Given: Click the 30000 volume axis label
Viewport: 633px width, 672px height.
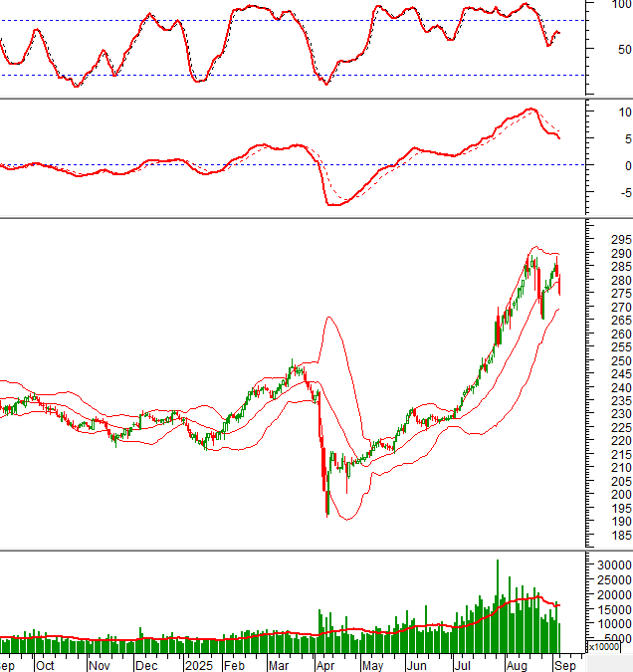Looking at the screenshot, I should pos(614,565).
